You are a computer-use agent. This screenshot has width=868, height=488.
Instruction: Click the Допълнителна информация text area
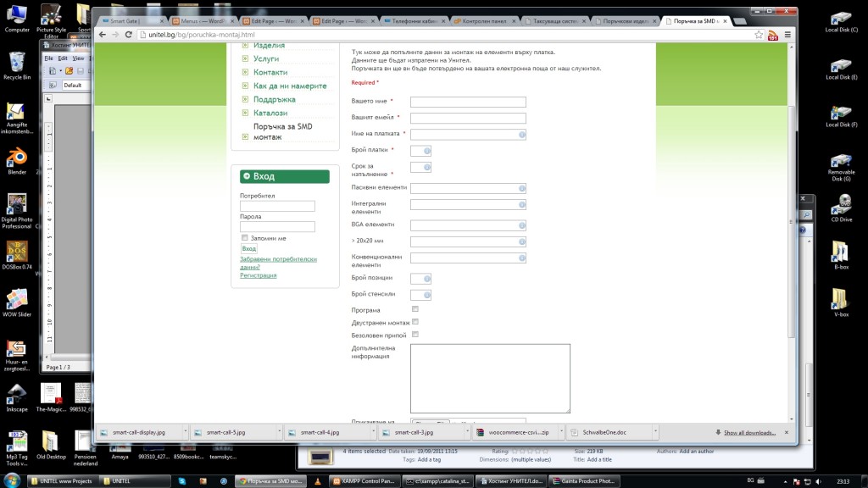point(490,379)
